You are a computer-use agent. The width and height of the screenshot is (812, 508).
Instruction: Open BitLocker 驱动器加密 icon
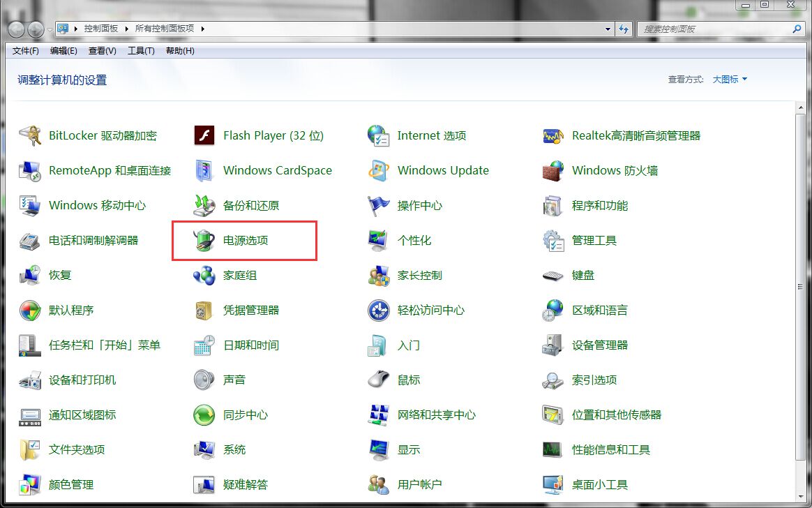pos(29,135)
